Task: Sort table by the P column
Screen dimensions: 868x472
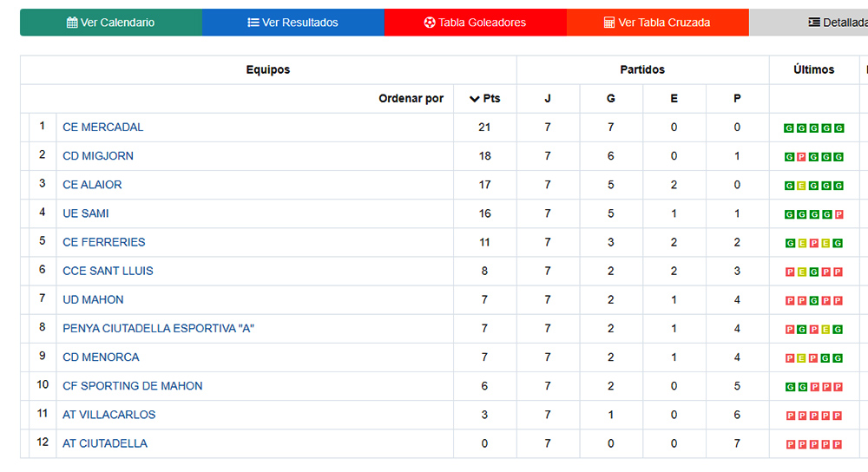Action: pos(737,99)
